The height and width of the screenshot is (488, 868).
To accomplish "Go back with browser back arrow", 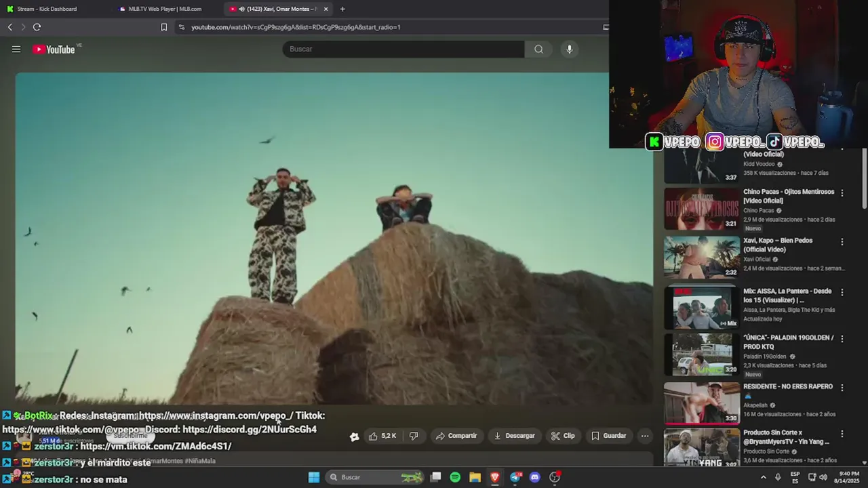I will tap(9, 27).
